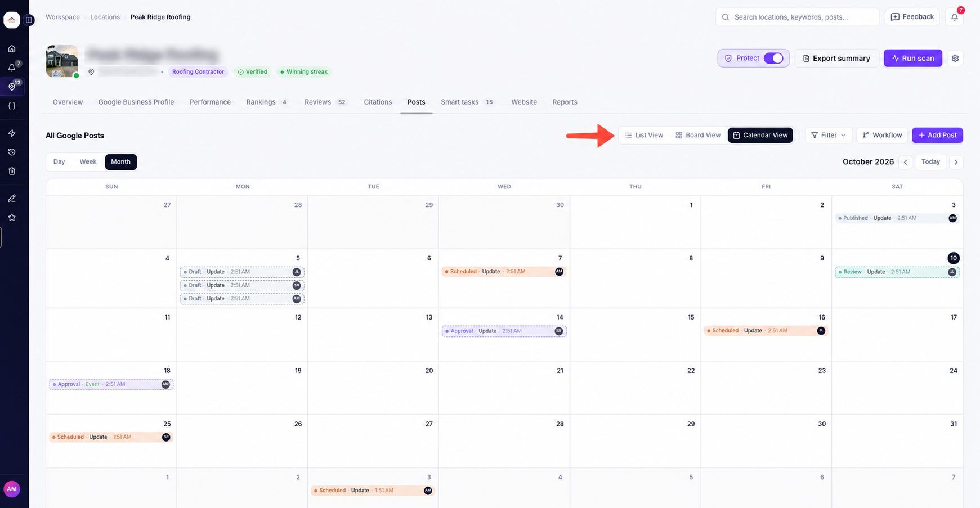Go to previous month arrow

click(906, 162)
